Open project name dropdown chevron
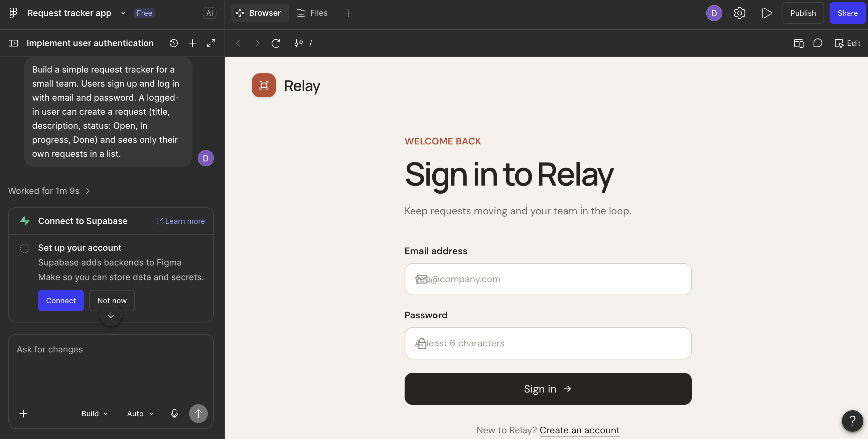 click(123, 13)
